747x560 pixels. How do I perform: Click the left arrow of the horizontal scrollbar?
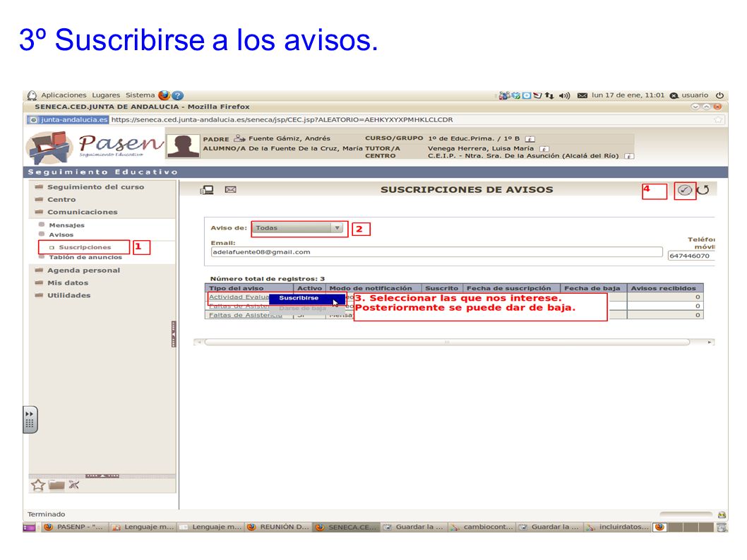pos(199,342)
